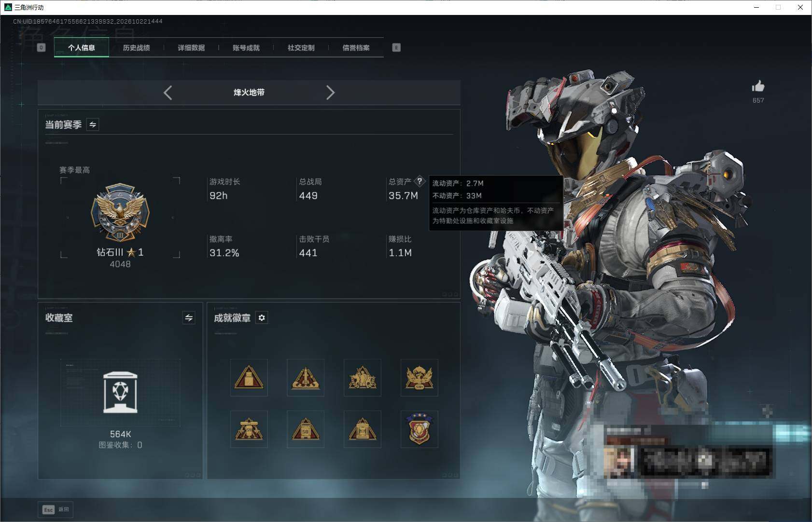Switch to the 详细数据 tab

(191, 47)
